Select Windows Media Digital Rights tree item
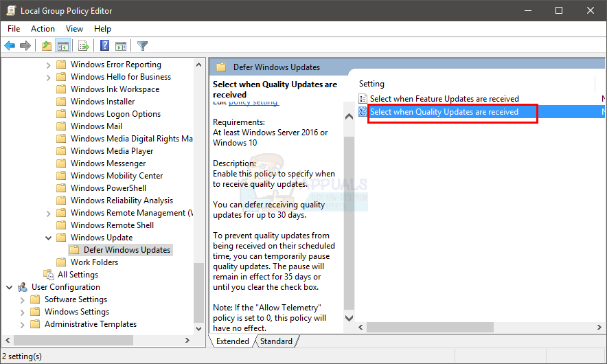Screen dimensions: 607x364 pyautogui.click(x=132, y=139)
